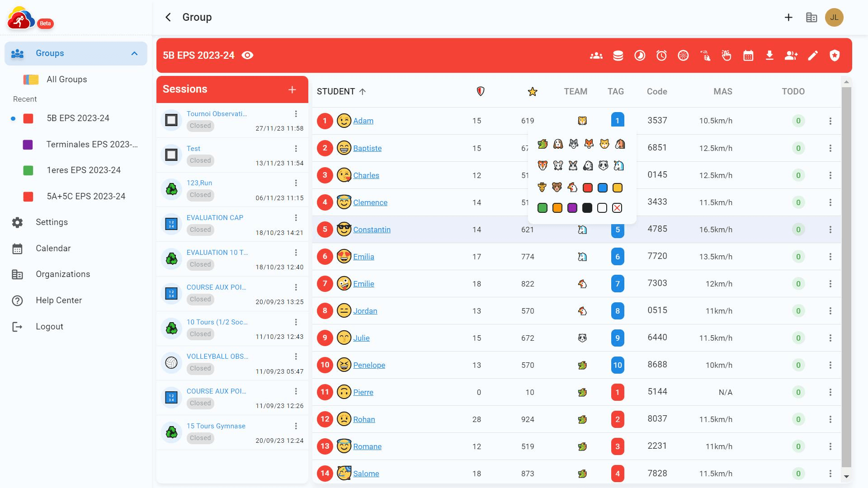Click the star shield badge icon

tap(835, 56)
